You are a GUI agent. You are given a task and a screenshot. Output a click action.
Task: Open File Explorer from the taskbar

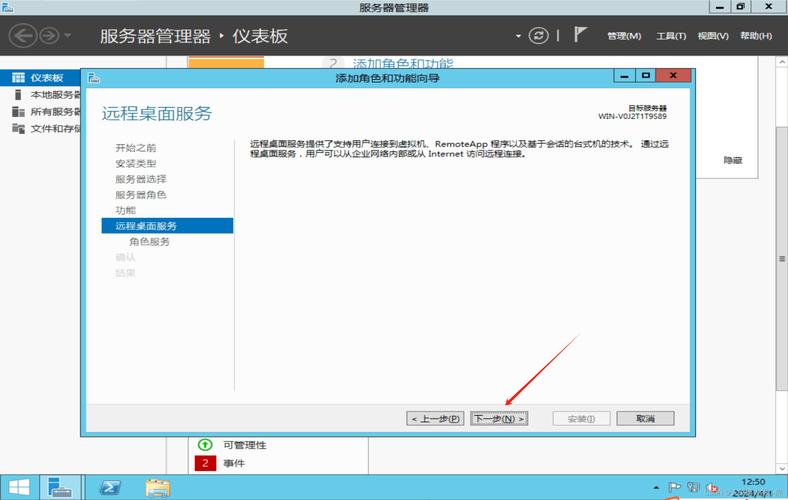point(158,487)
